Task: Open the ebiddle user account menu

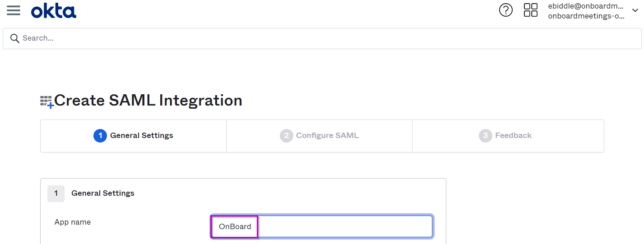Action: pos(587,6)
